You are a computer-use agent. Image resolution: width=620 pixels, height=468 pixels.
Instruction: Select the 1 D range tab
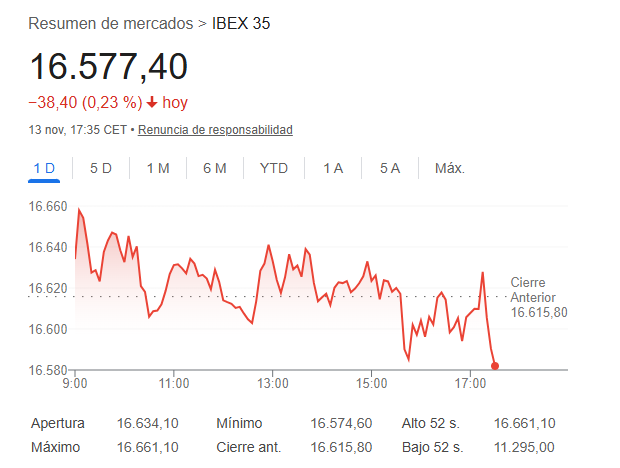tap(44, 168)
